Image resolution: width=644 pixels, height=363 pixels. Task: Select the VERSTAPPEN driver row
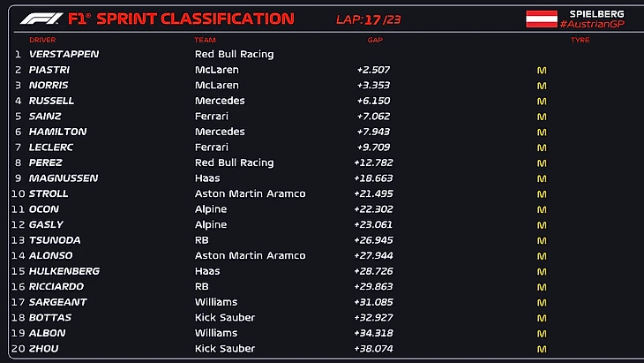click(64, 54)
